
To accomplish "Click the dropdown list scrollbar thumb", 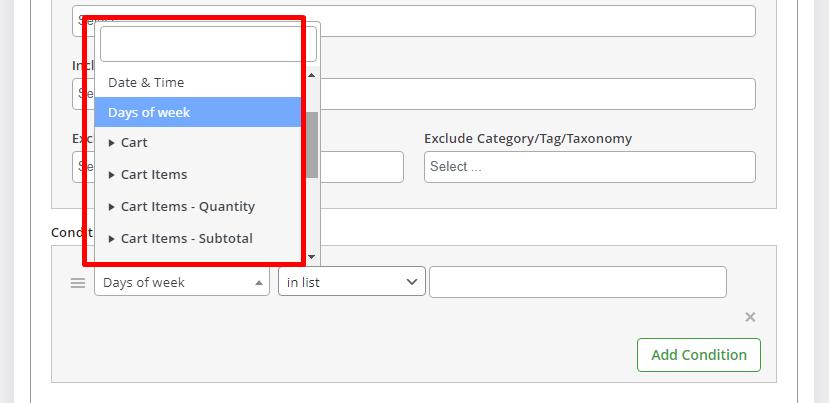I will [312, 144].
